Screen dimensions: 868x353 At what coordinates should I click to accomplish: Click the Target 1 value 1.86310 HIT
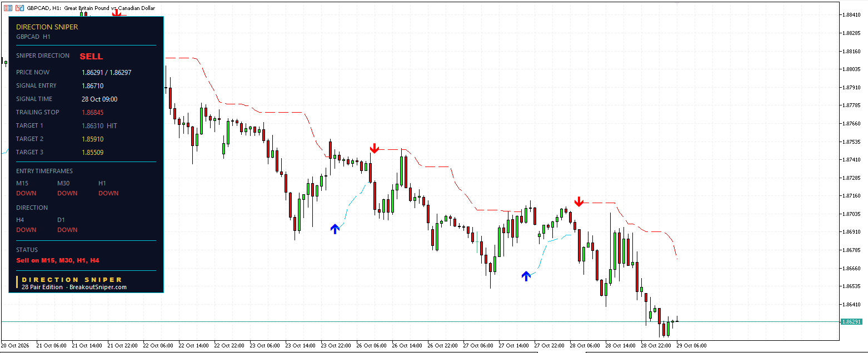point(99,126)
